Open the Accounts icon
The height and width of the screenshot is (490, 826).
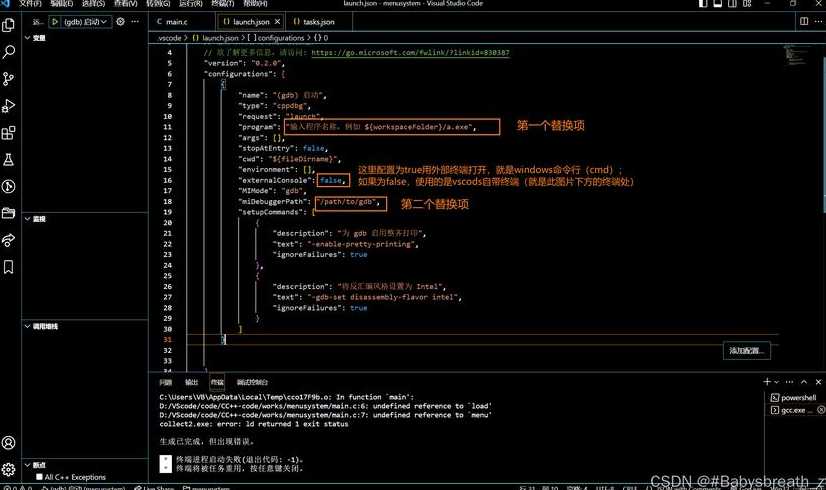(x=8, y=443)
